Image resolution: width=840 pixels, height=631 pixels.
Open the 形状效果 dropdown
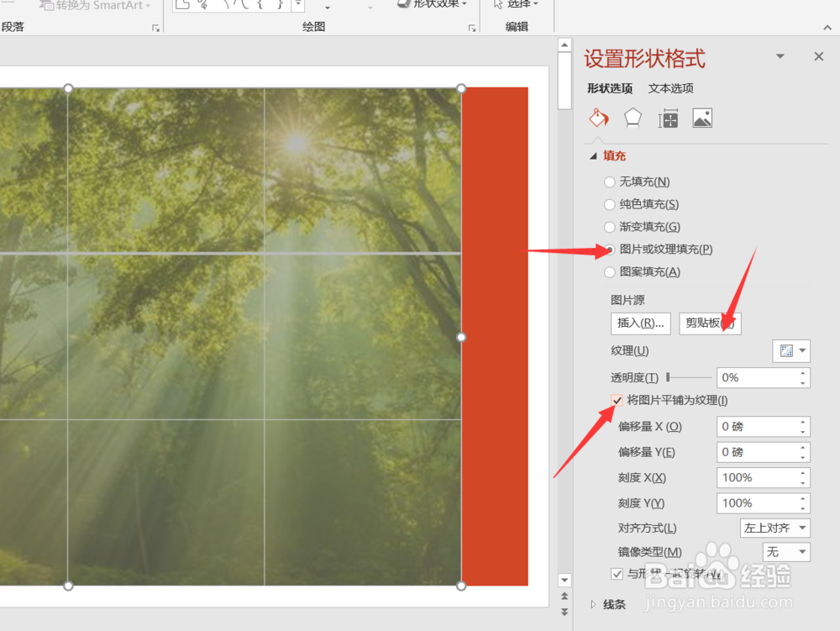point(433,3)
